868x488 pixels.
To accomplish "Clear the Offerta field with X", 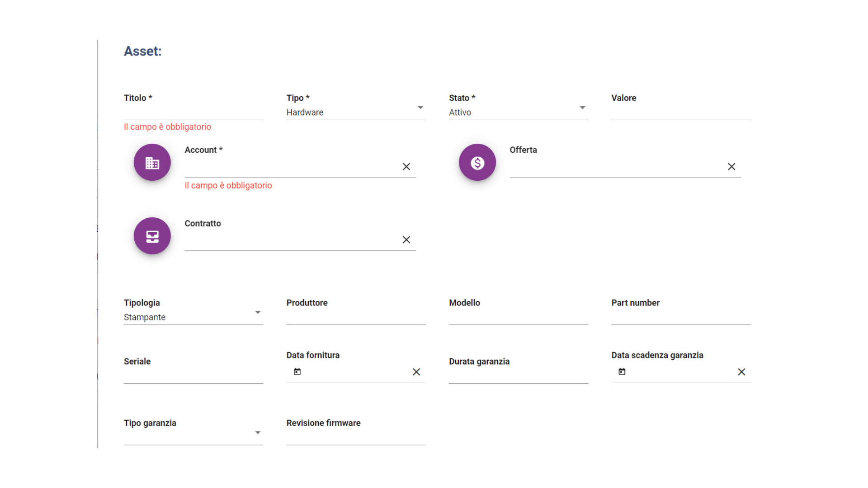I will 731,167.
